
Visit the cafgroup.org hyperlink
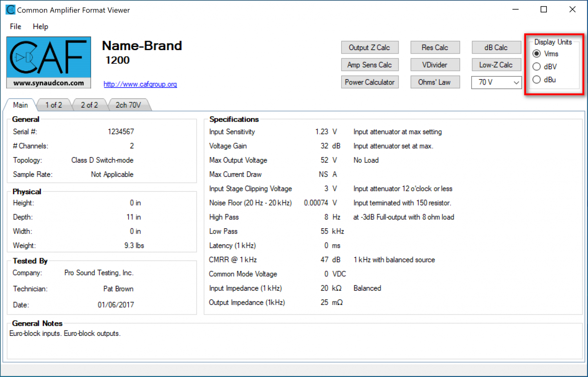click(140, 84)
